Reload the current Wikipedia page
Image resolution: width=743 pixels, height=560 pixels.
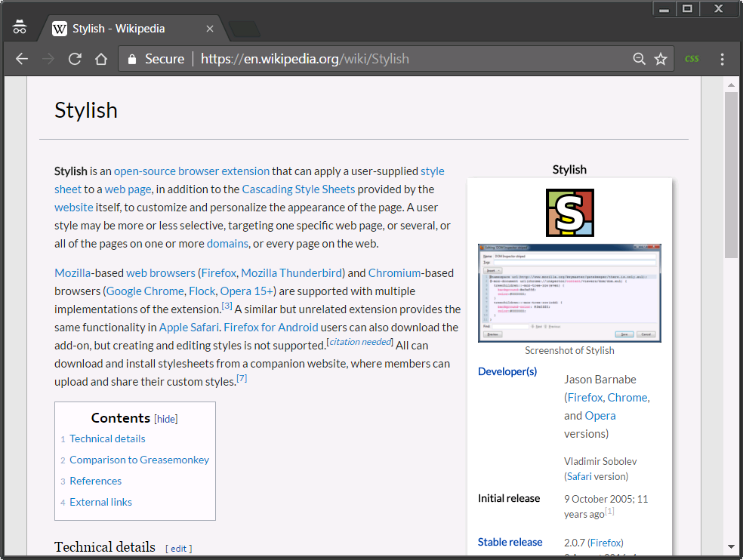pyautogui.click(x=75, y=59)
